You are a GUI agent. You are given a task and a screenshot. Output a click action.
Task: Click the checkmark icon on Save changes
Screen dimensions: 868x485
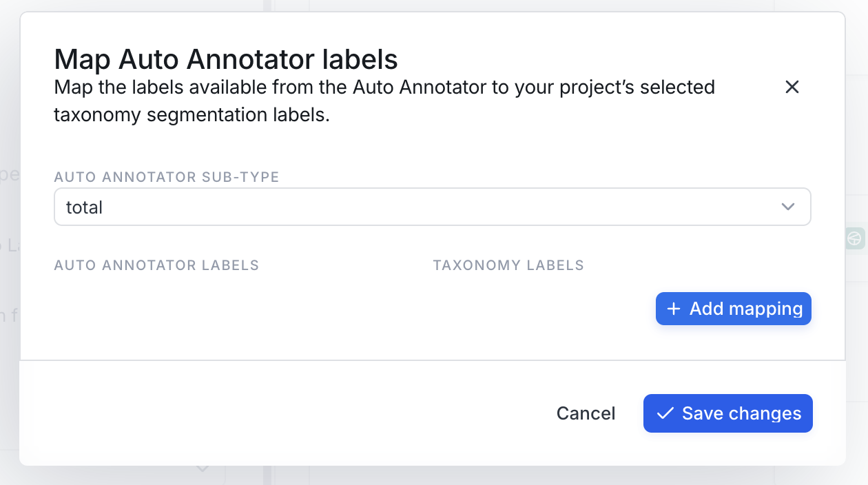[x=665, y=413]
